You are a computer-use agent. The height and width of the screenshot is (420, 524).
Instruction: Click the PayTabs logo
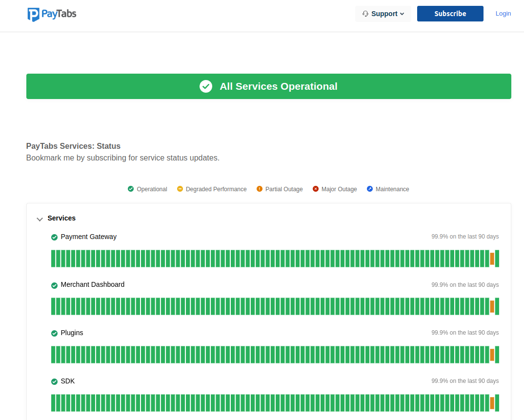(x=52, y=14)
